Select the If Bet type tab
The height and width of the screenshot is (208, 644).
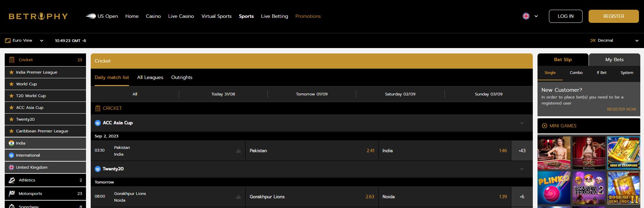602,73
